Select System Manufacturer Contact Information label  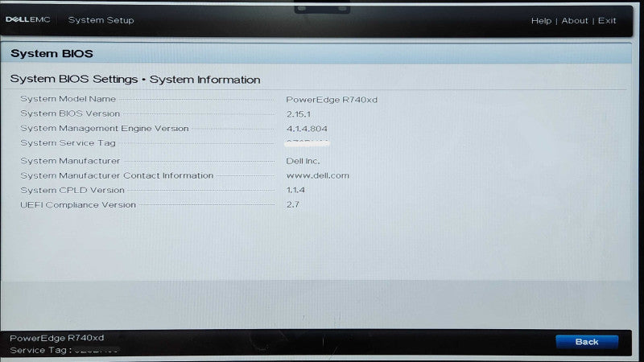click(117, 175)
